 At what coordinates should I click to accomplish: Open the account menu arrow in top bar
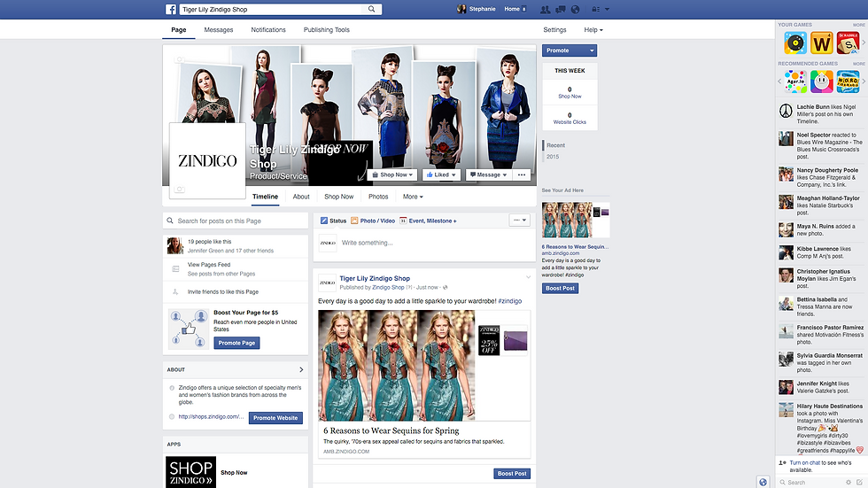coord(608,10)
